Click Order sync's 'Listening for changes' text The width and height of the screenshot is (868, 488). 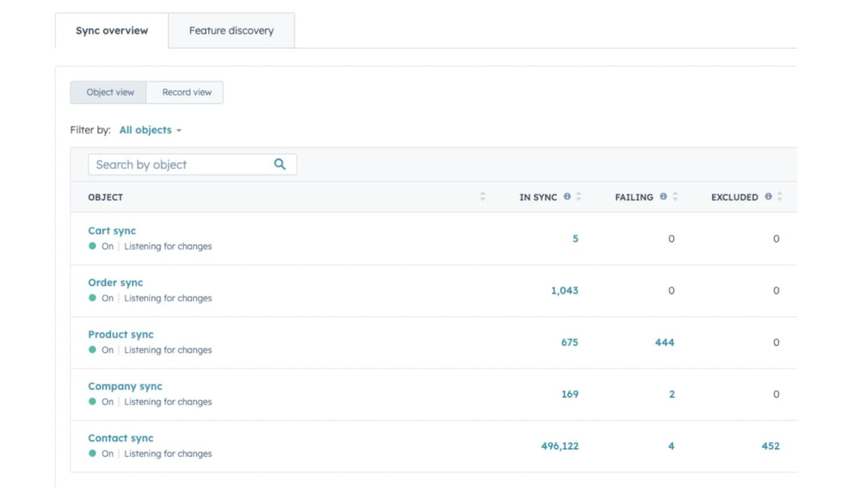point(168,298)
